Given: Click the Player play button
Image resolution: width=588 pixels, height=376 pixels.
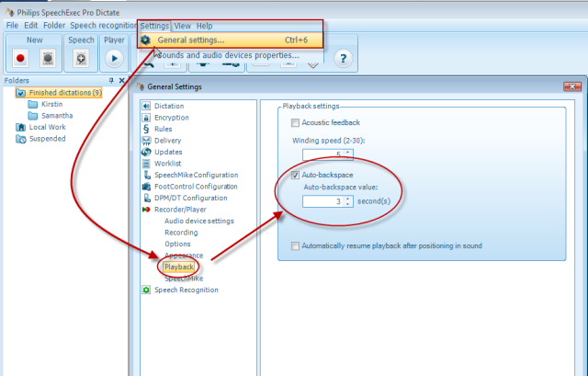Looking at the screenshot, I should 114,59.
